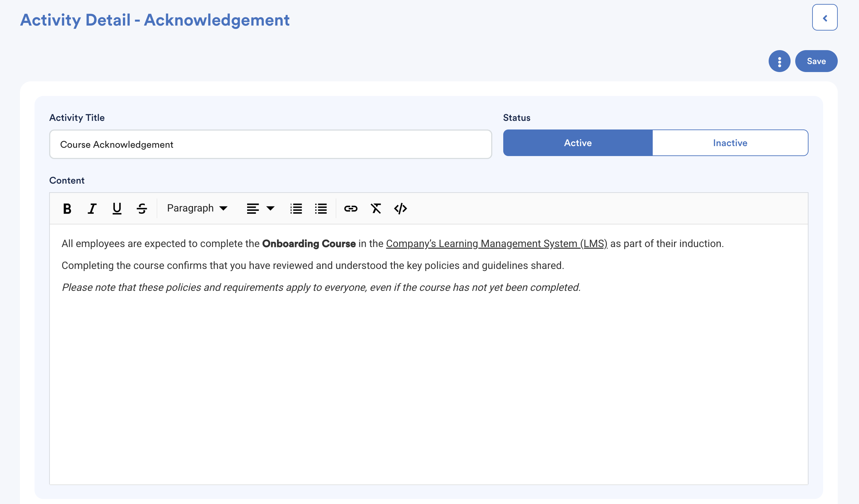
Task: Toggle bold formatting in the editor
Action: pos(67,208)
